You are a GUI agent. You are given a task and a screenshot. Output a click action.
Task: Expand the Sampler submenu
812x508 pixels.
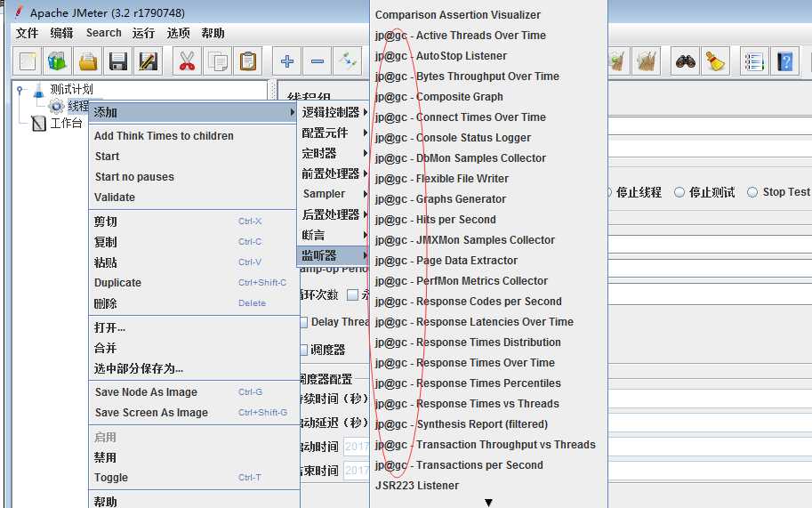[334, 194]
